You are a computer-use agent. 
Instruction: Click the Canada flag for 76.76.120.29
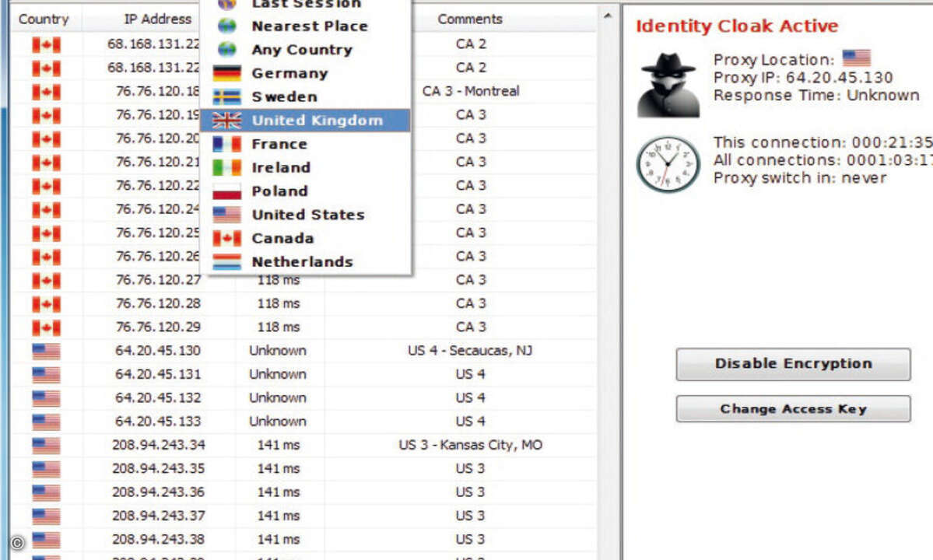[46, 327]
